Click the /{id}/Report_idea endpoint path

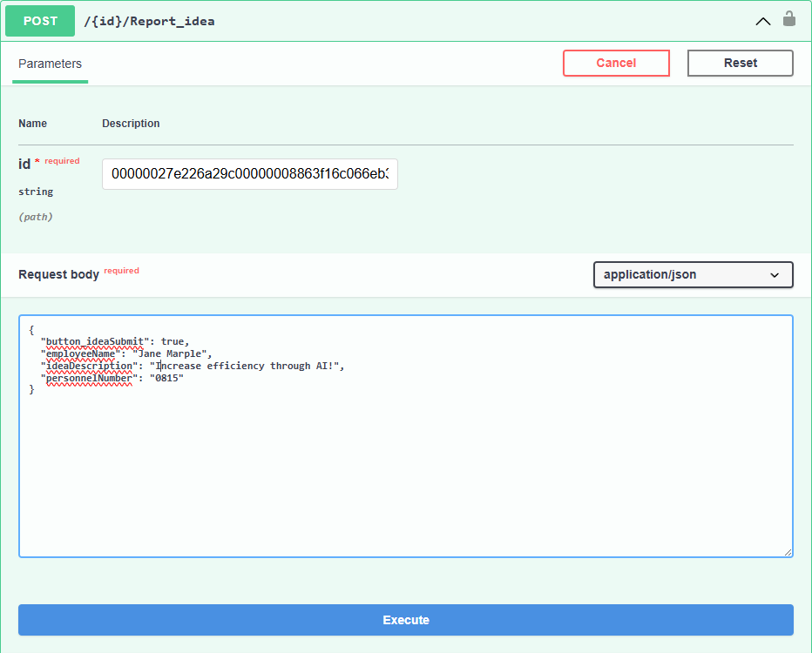149,21
